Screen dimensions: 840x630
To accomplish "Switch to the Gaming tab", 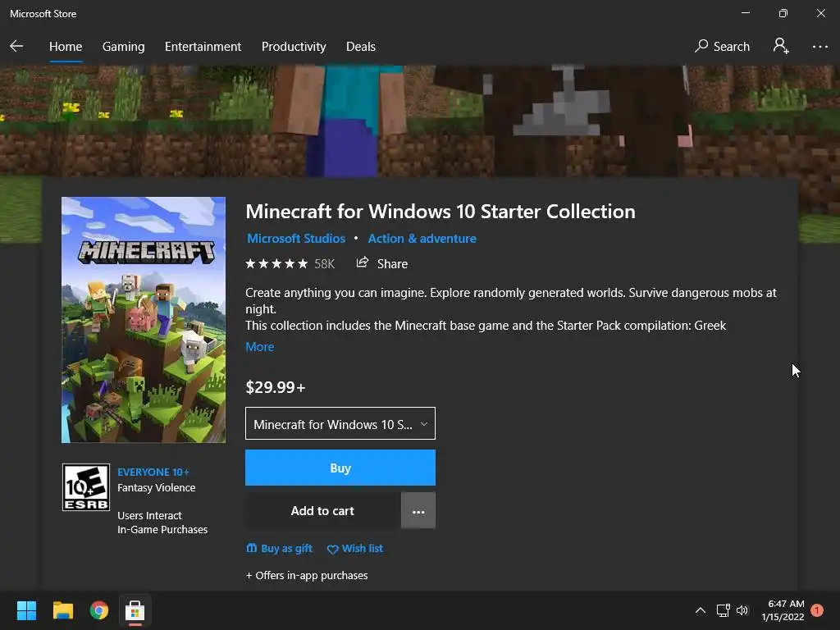I will [x=123, y=47].
